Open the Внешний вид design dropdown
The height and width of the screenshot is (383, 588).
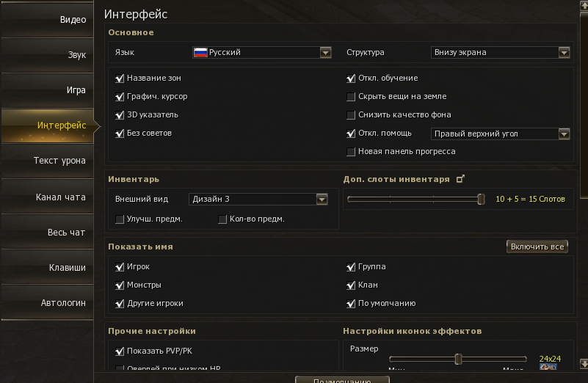[322, 199]
